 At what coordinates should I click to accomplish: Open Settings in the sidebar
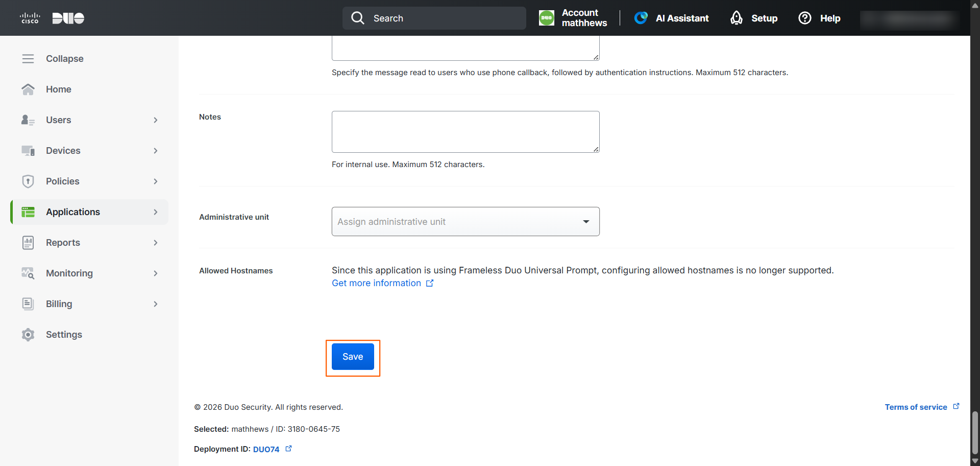click(x=64, y=335)
